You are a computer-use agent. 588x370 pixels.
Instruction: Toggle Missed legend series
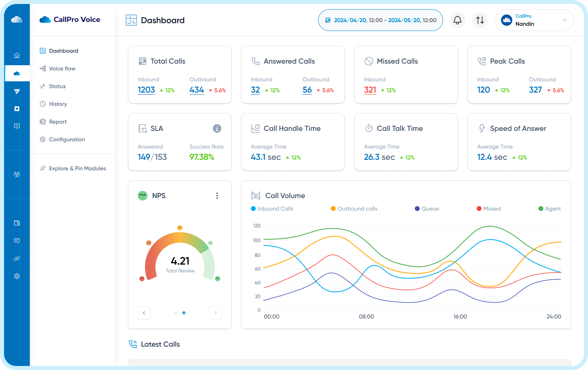[x=489, y=209]
